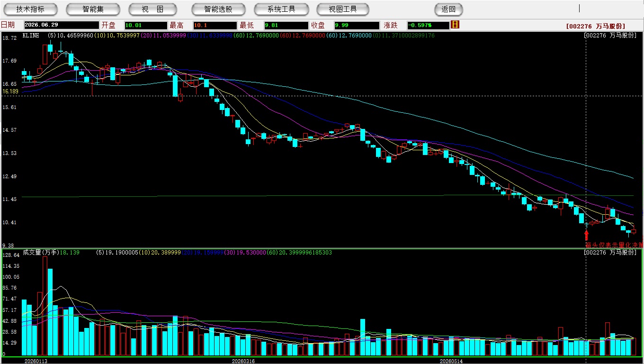
Task: Click the yellow 16.189 price marker on axis
Action: click(x=10, y=91)
